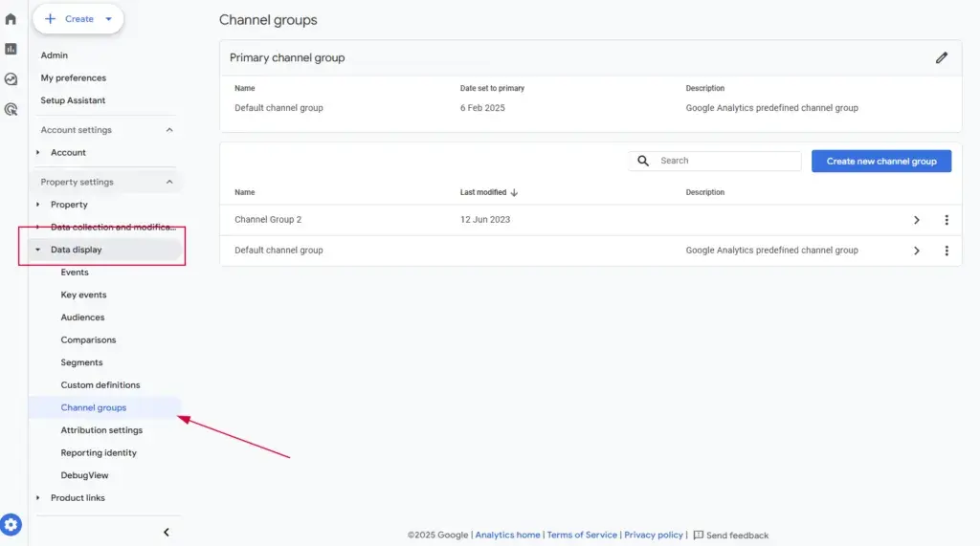The width and height of the screenshot is (980, 546).
Task: Edit primary channel group with pencil icon
Action: coord(942,58)
